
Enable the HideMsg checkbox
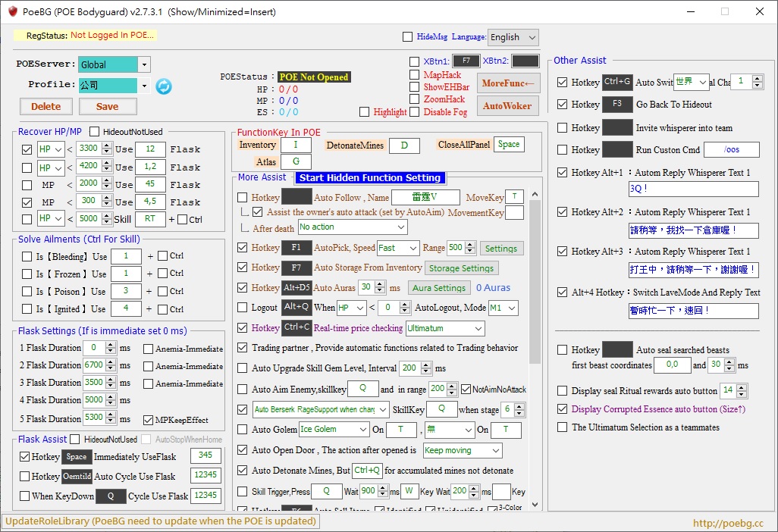(x=408, y=36)
